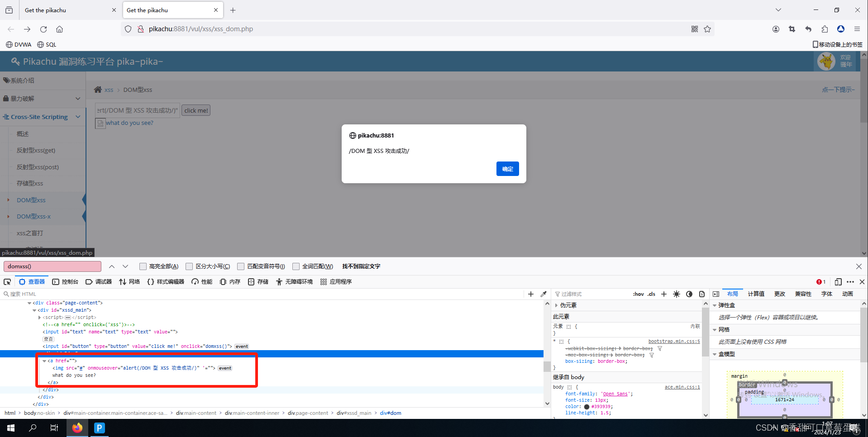This screenshot has height=437, width=868.
Task: Toggle filter on -moz-box-sizing overridden property
Action: (x=652, y=355)
